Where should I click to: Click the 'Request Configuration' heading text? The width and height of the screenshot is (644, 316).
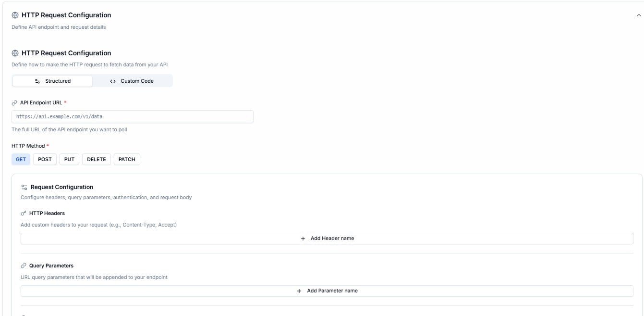62,187
